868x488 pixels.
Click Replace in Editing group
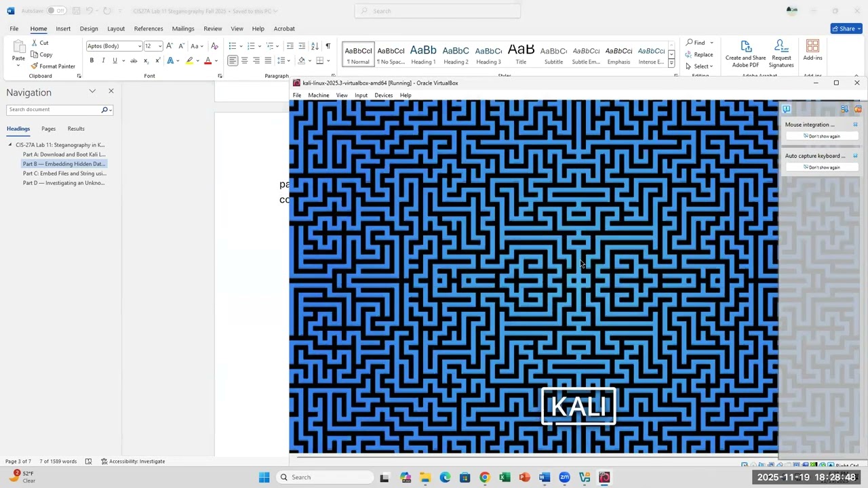coord(699,54)
